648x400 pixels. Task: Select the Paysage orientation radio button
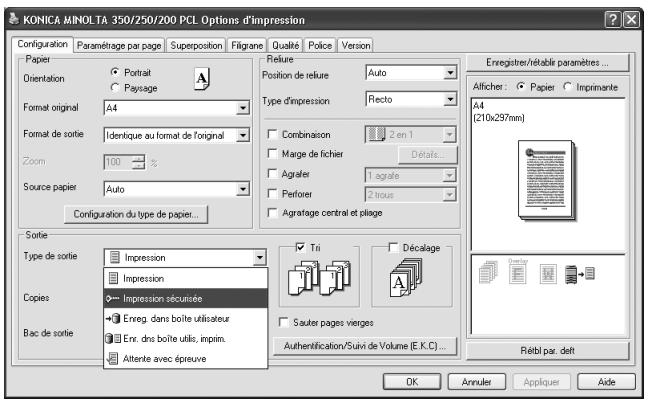click(115, 88)
